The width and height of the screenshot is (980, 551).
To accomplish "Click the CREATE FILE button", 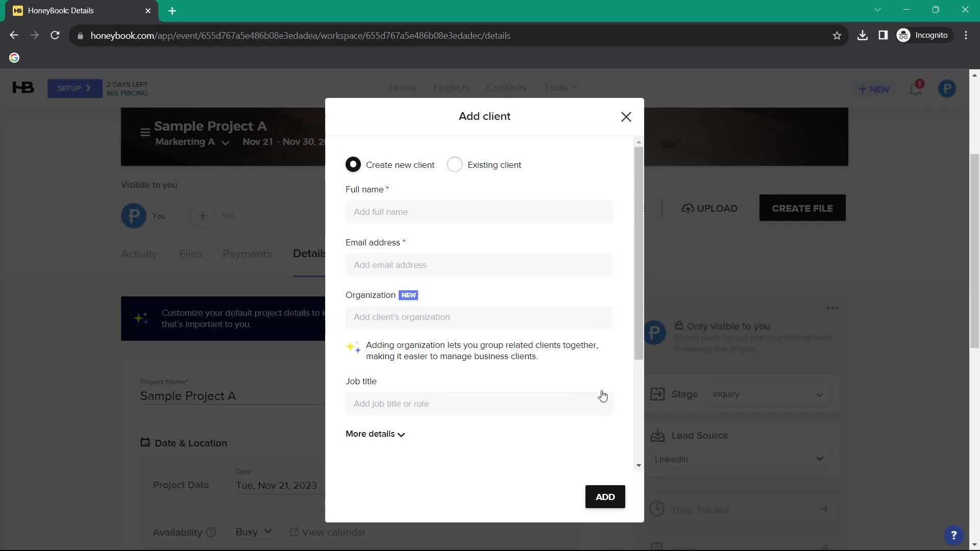I will pyautogui.click(x=802, y=208).
